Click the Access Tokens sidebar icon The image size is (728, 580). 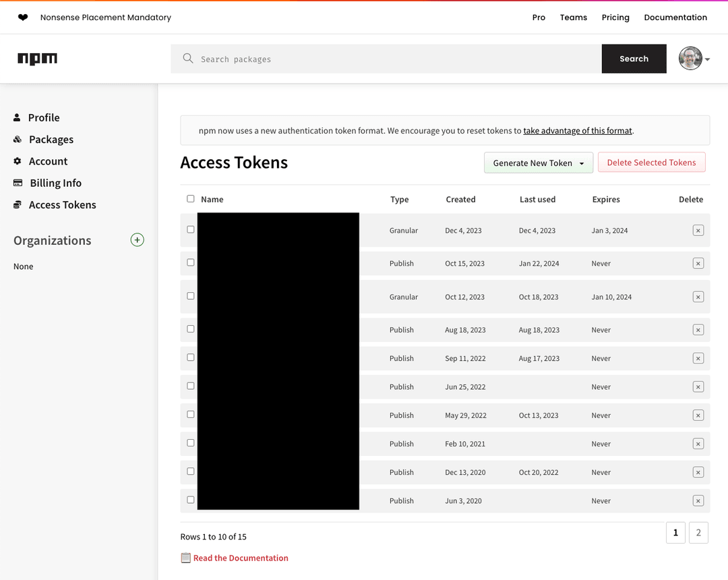pos(16,204)
